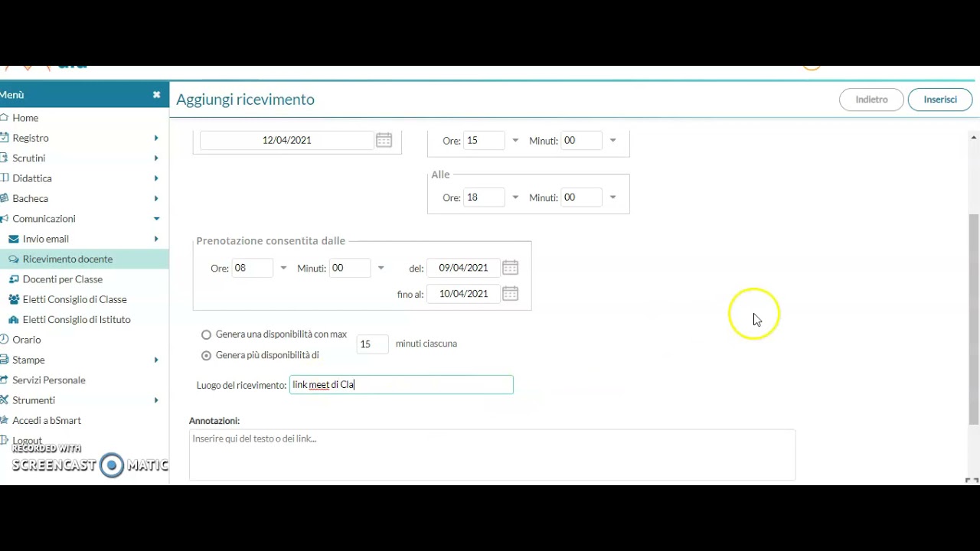Expand the Invio email submenu arrow
This screenshot has width=980, height=551.
(x=156, y=239)
